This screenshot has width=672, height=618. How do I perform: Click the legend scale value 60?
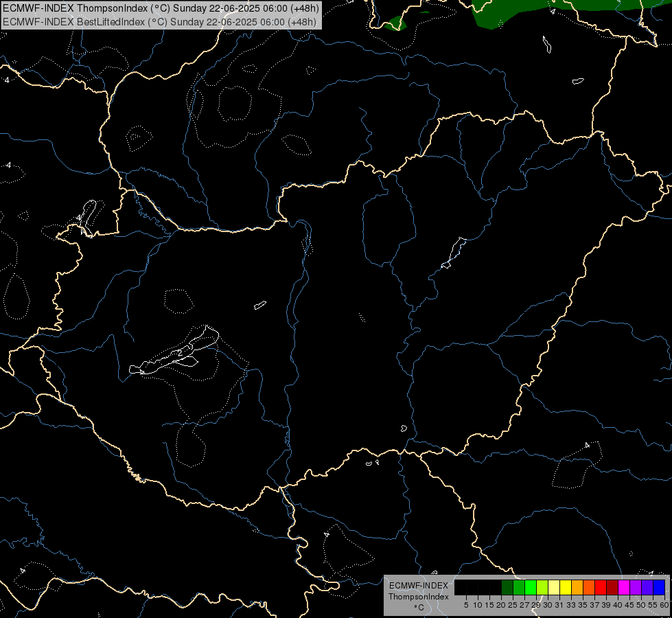tap(664, 605)
